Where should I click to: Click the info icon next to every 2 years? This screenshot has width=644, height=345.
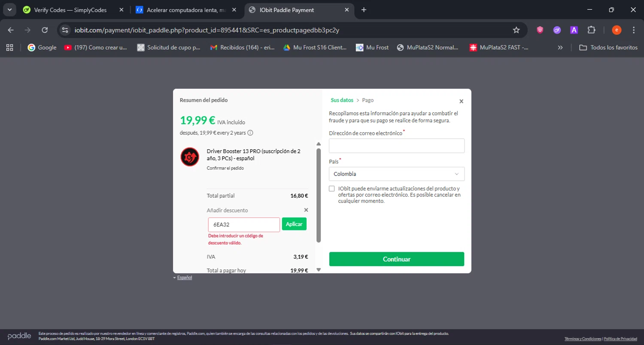coord(250,133)
